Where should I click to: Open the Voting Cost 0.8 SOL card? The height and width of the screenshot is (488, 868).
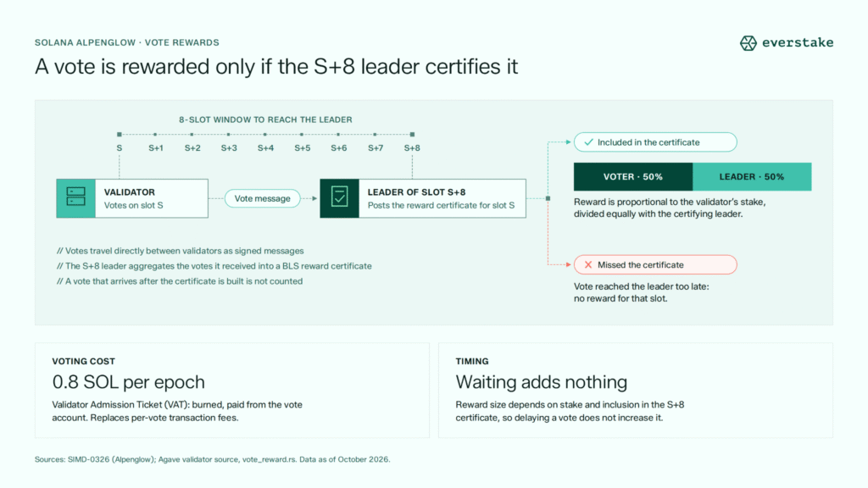(x=232, y=390)
